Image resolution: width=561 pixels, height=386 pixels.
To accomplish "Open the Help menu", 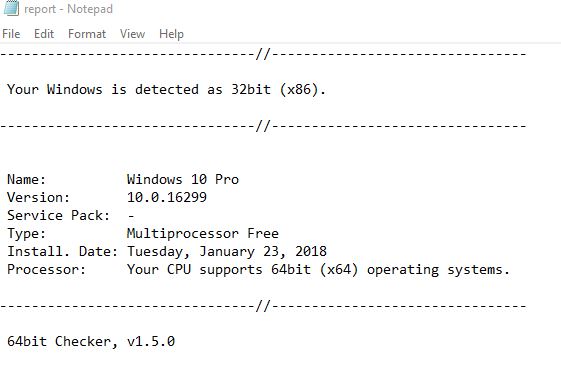I will coord(171,34).
